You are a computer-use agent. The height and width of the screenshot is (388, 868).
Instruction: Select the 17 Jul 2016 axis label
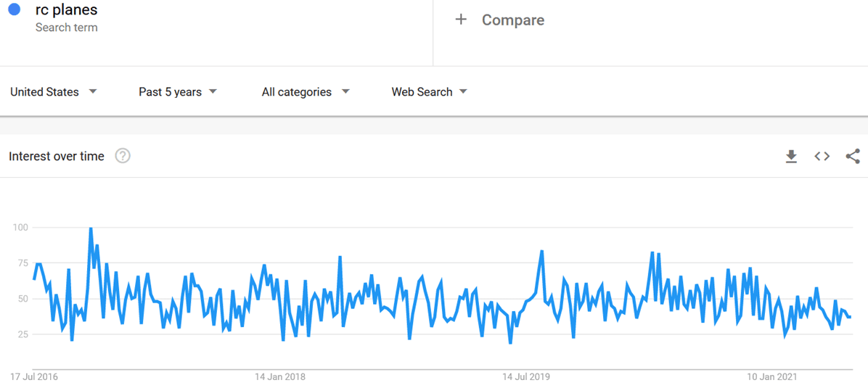click(x=34, y=377)
